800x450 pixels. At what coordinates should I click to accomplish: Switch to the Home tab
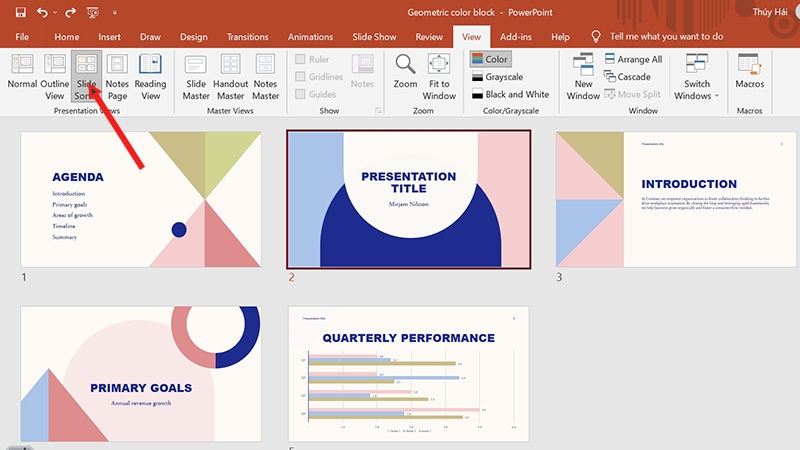(67, 37)
